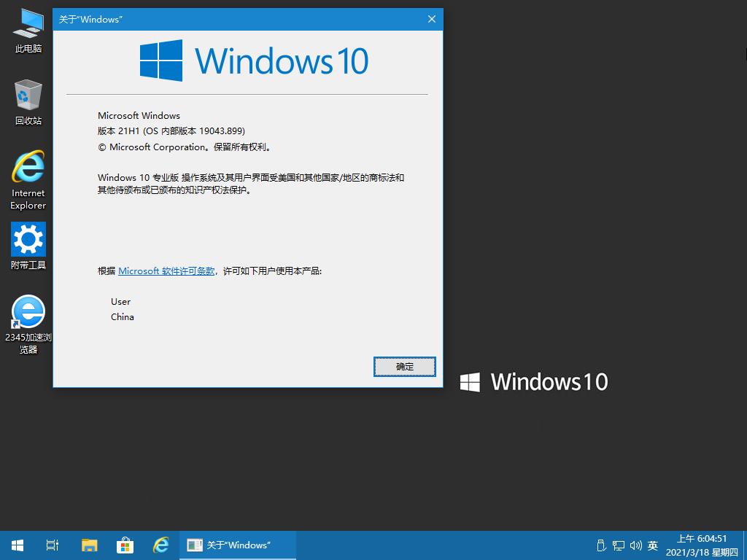This screenshot has height=560, width=747.
Task: Click the show desktop strip at taskbar end
Action: coord(745,545)
